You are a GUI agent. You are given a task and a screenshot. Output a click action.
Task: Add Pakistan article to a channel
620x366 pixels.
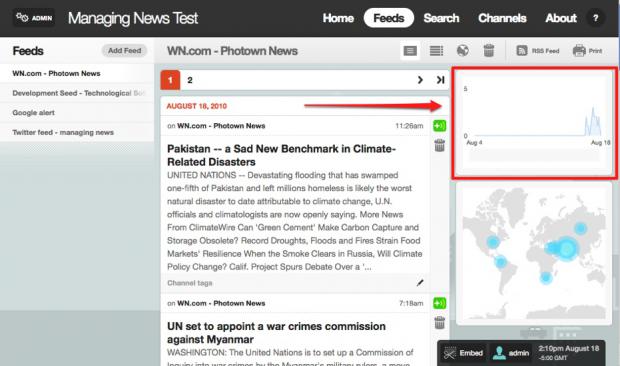coord(439,126)
